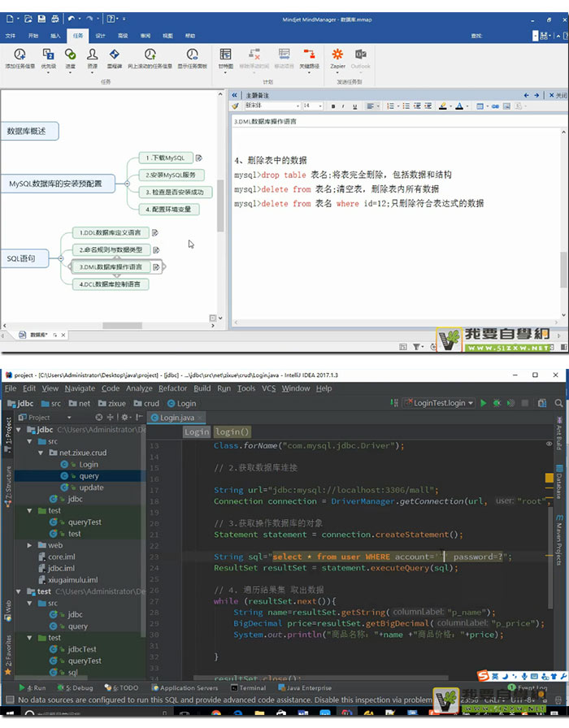569x728 pixels.
Task: Open Priority icon in MindManager ribbon
Action: pos(48,54)
